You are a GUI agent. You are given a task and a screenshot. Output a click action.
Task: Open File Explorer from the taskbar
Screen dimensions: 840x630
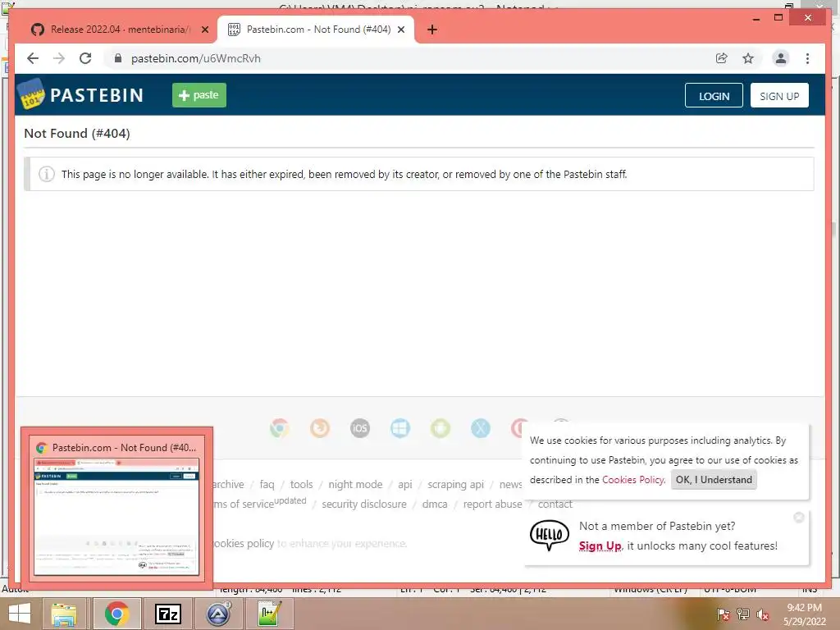(64, 614)
